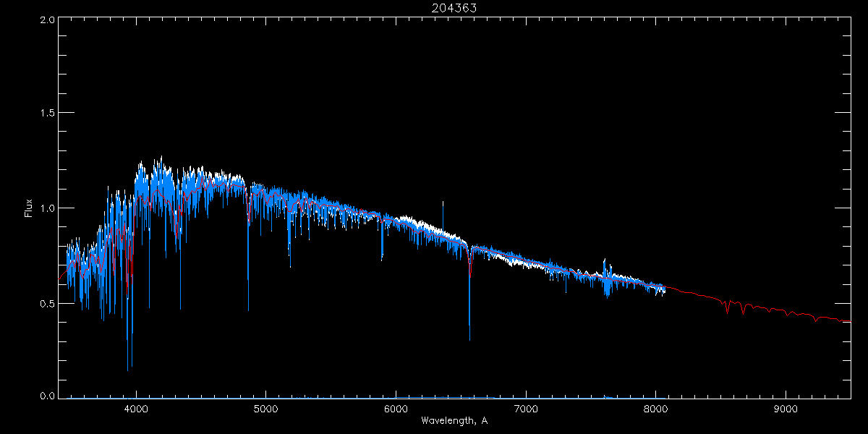Click the 4000 x-axis tick label
Viewport: 868px width, 434px height.
tap(136, 409)
